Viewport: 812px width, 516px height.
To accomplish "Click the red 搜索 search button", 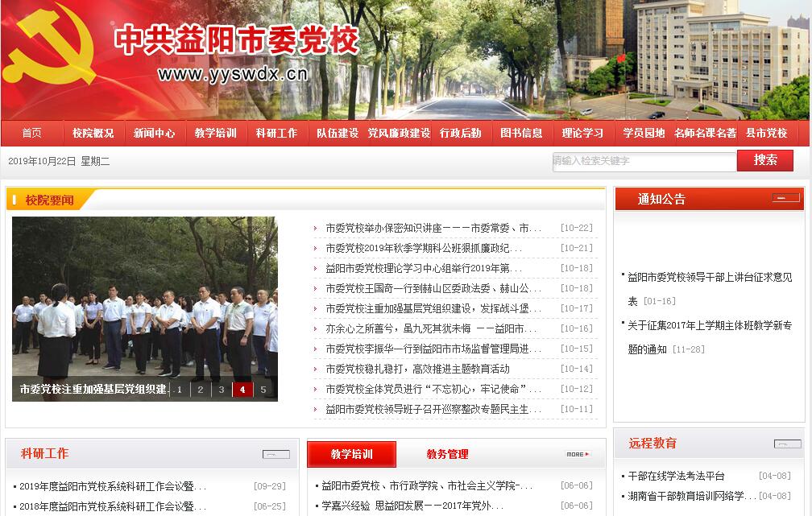I will [765, 160].
